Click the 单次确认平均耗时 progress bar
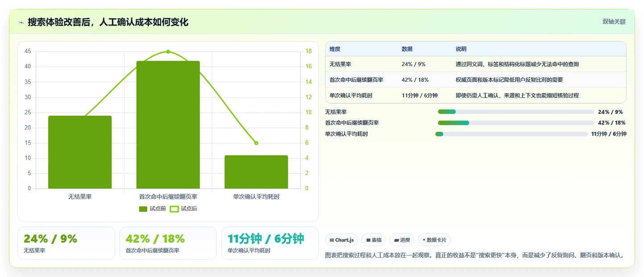 pos(512,134)
